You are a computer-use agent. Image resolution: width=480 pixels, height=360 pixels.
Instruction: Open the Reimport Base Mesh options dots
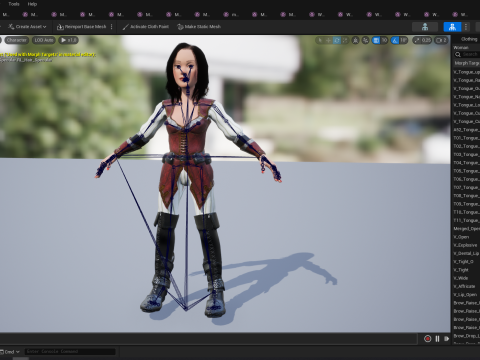112,27
